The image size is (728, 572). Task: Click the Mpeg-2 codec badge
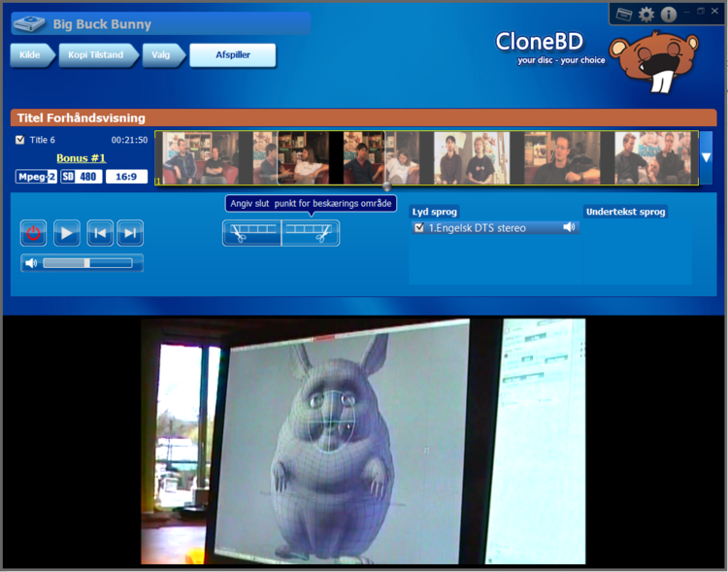point(36,177)
